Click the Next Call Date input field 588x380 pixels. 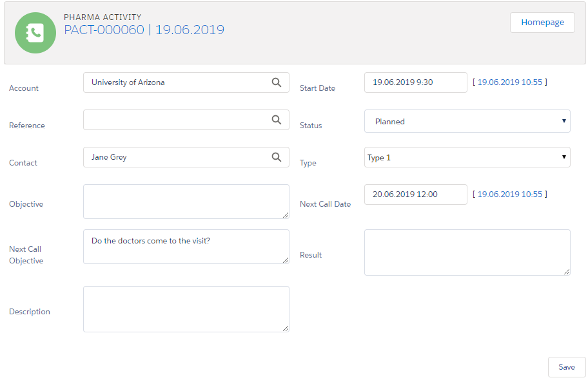pyautogui.click(x=415, y=195)
